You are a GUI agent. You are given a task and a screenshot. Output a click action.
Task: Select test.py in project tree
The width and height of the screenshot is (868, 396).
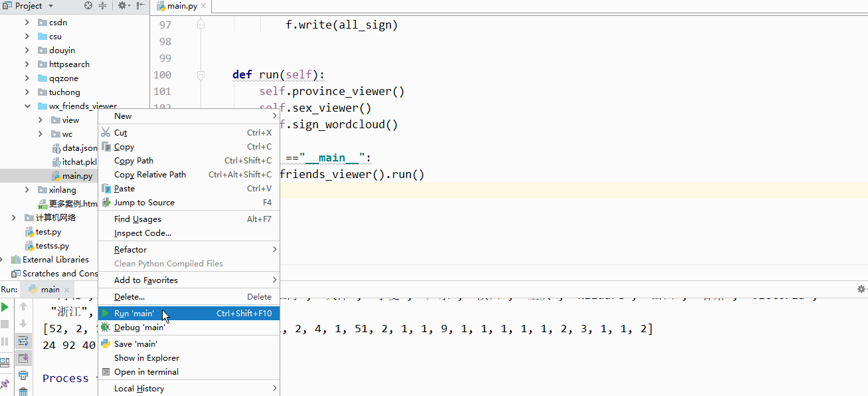pyautogui.click(x=43, y=232)
